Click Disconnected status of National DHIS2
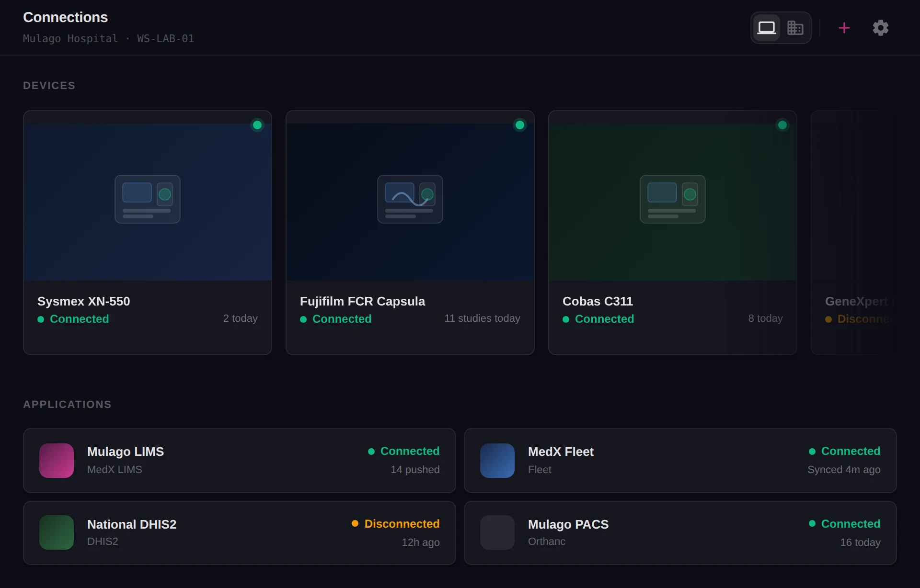The image size is (920, 588). [x=396, y=524]
